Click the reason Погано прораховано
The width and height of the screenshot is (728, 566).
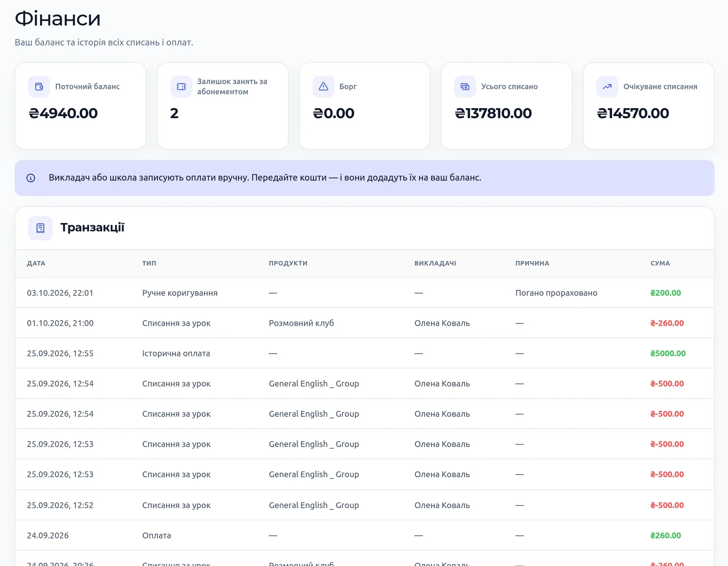556,293
